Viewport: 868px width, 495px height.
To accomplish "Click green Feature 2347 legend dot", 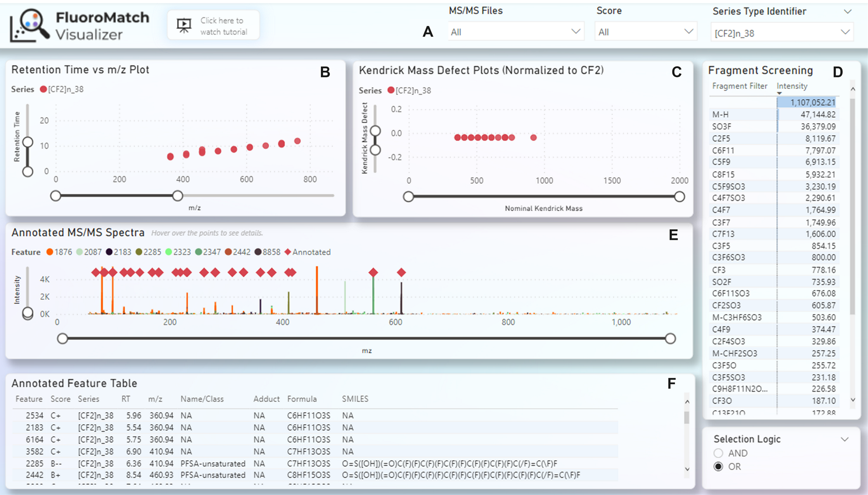I will click(198, 252).
